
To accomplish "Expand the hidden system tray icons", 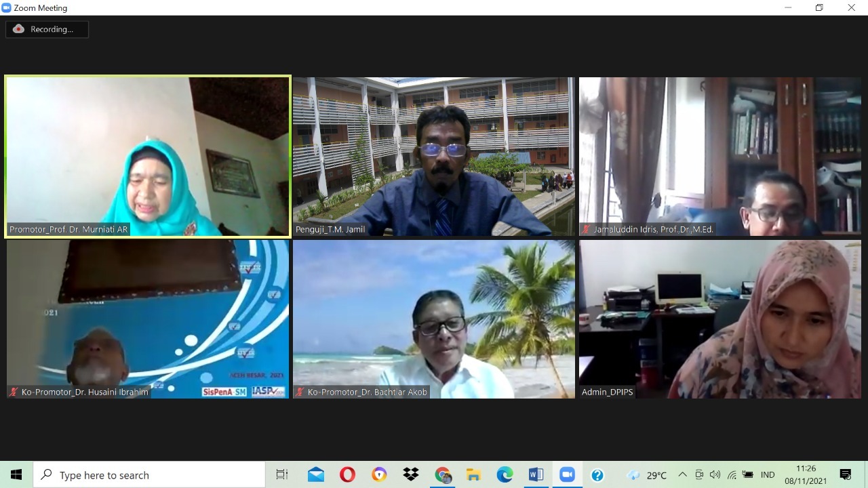I will pyautogui.click(x=682, y=475).
